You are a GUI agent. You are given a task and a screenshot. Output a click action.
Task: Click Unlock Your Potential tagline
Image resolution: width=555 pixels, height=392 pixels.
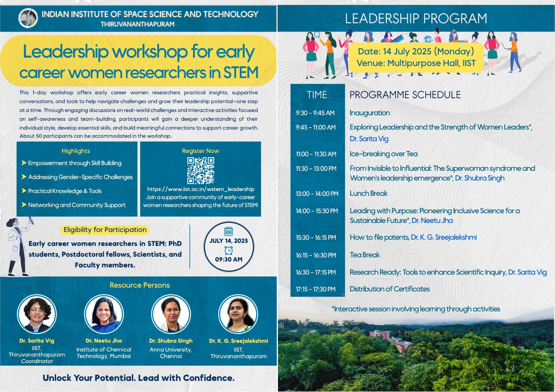pos(138,378)
